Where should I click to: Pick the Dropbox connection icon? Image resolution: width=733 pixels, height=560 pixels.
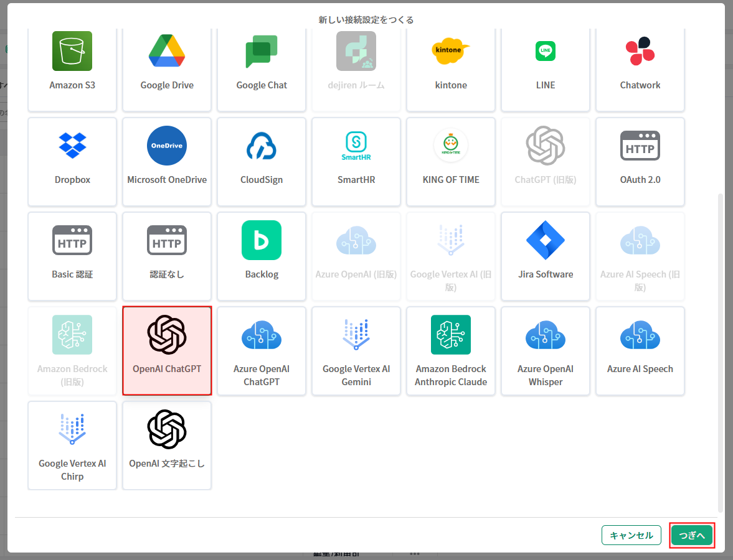tap(72, 146)
